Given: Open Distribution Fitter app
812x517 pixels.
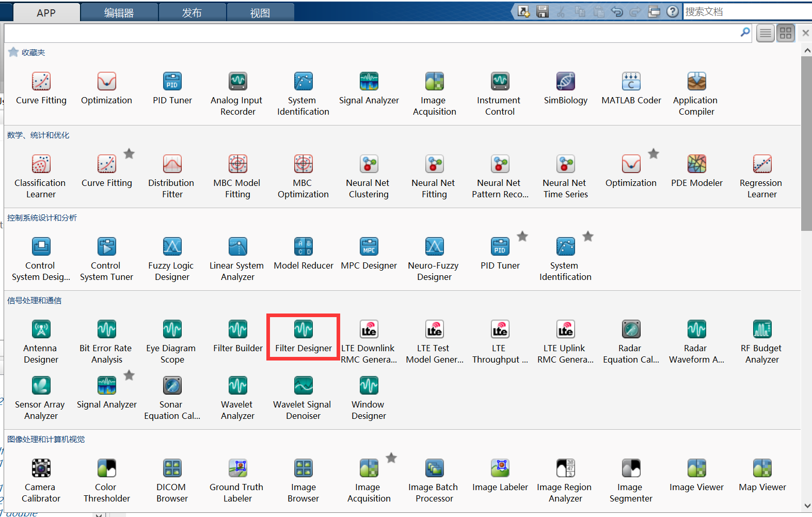Looking at the screenshot, I should (x=172, y=177).
